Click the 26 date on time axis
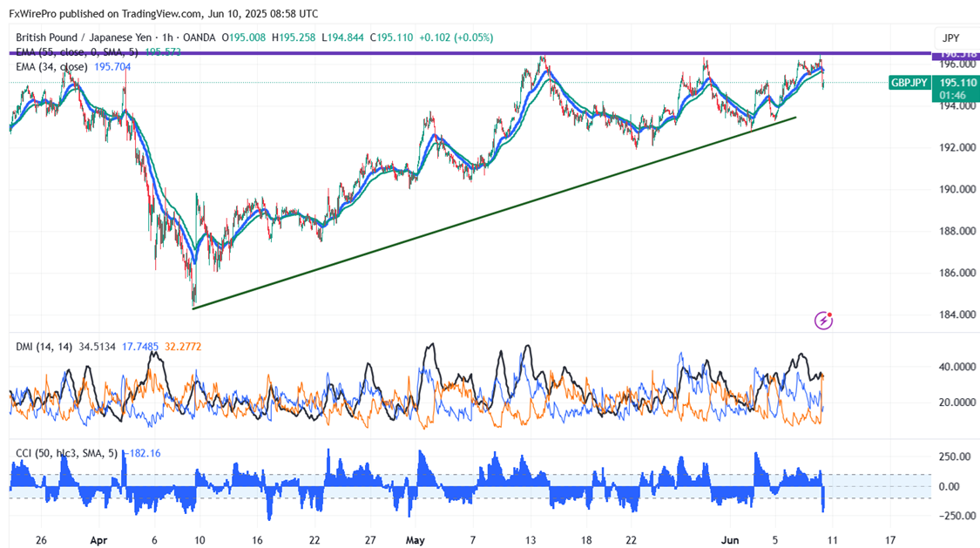 click(x=41, y=540)
